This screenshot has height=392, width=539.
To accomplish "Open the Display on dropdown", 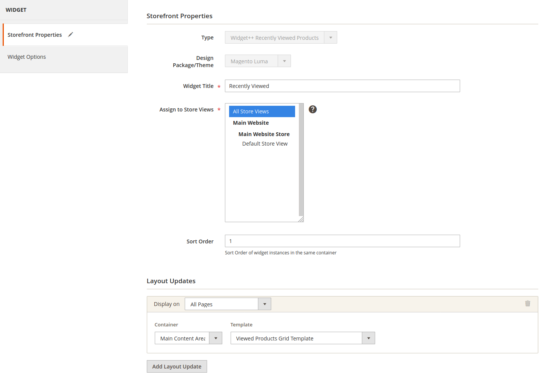I will pyautogui.click(x=228, y=304).
